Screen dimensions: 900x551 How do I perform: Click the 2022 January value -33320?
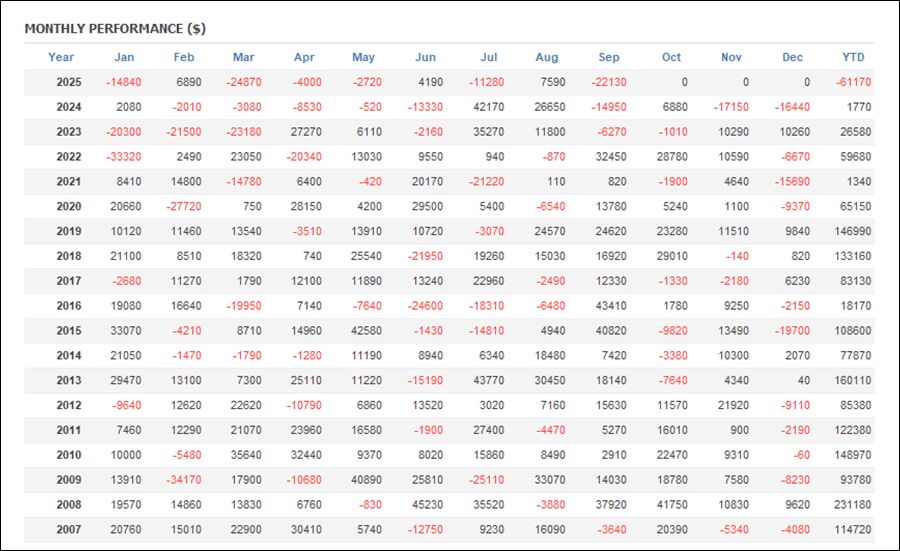[123, 157]
